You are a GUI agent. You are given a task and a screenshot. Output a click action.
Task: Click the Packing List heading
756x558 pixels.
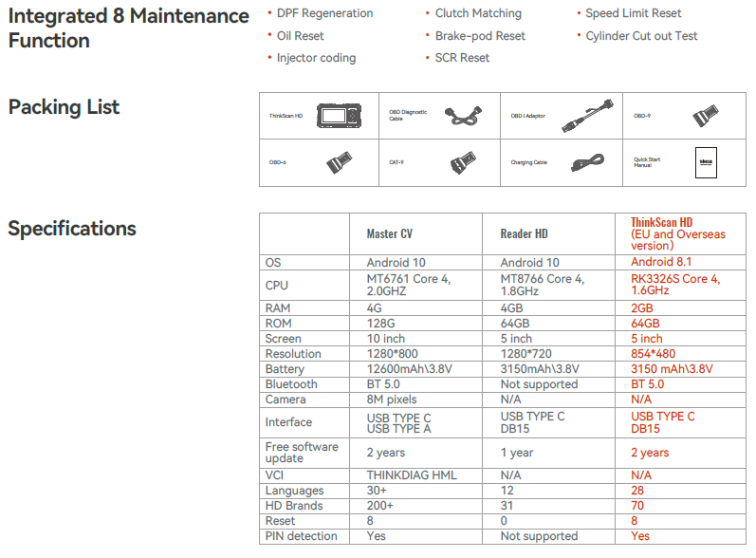[x=64, y=107]
